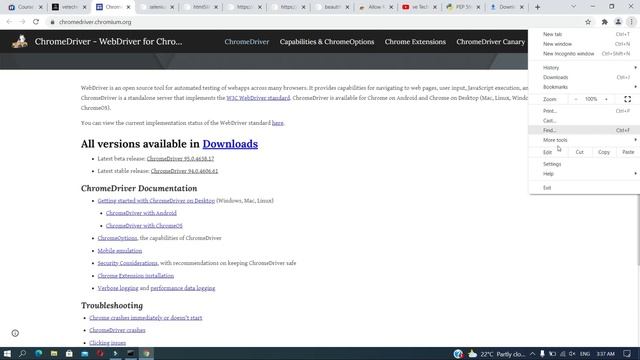Viewport: 640px width, 360px height.
Task: Open the Security Considerations link
Action: pyautogui.click(x=127, y=263)
